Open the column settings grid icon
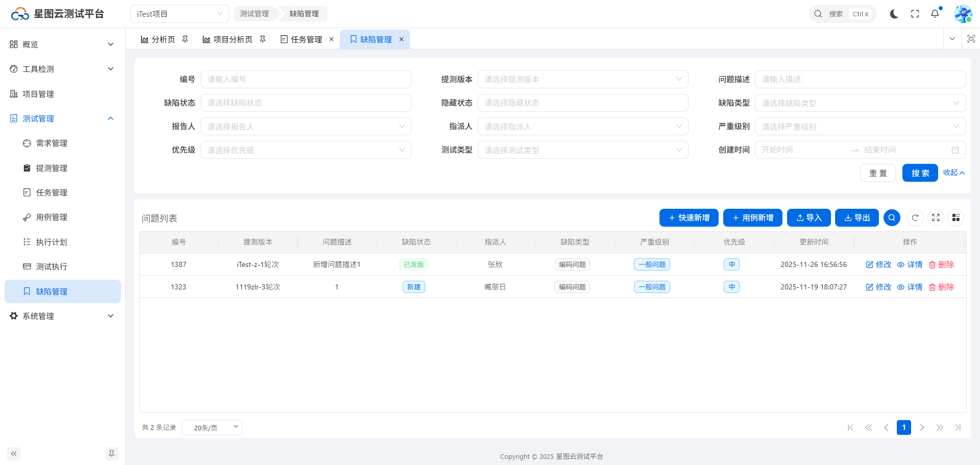 point(955,218)
